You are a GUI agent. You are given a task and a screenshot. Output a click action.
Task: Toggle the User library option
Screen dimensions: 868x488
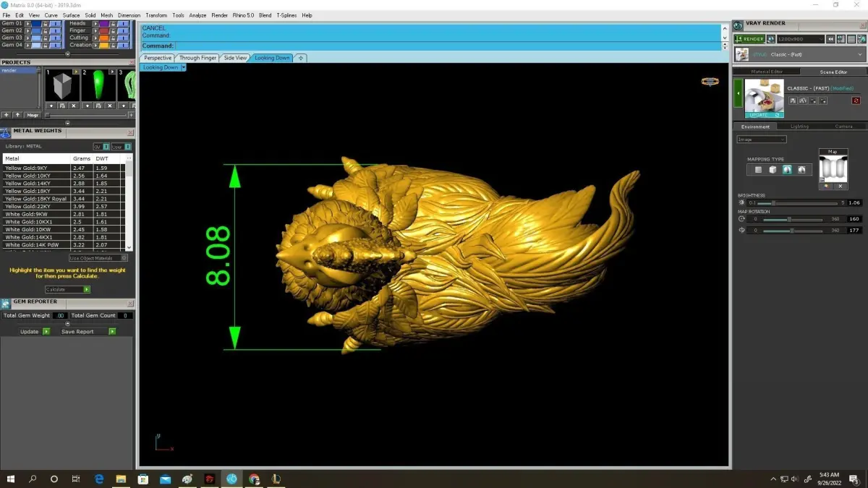(x=121, y=147)
